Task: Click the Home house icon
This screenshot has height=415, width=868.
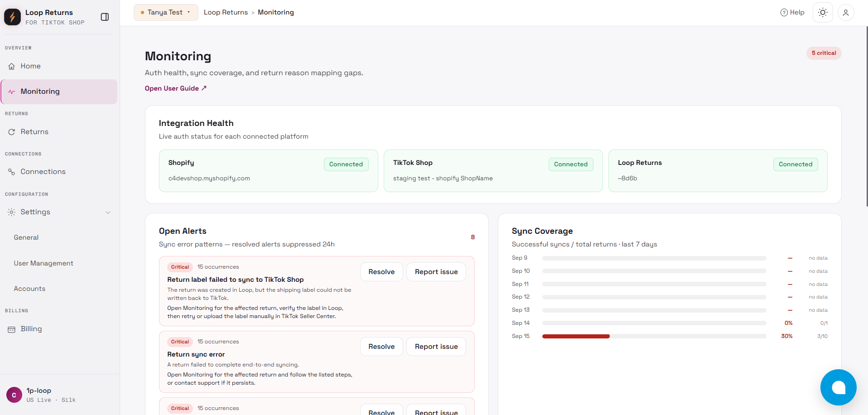Action: click(x=11, y=66)
